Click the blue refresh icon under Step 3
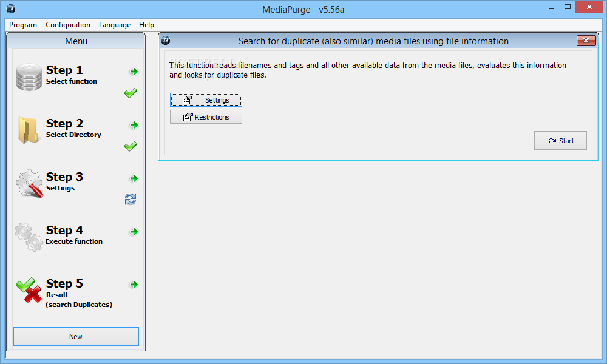 pos(131,199)
